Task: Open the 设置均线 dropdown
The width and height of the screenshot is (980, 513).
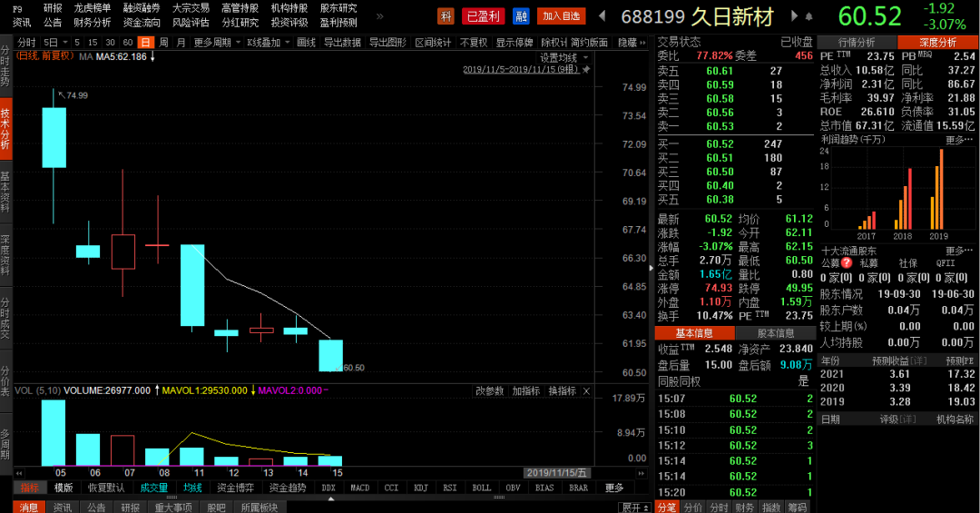Action: click(x=564, y=57)
